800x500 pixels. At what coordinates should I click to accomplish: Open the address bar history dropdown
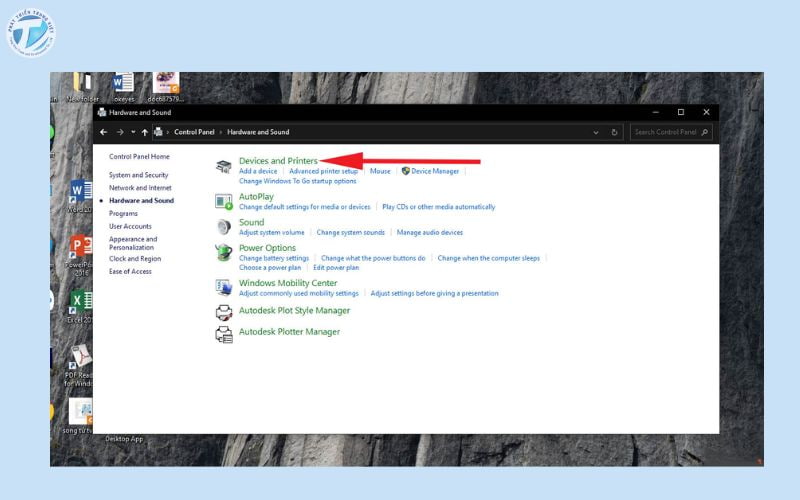click(597, 132)
